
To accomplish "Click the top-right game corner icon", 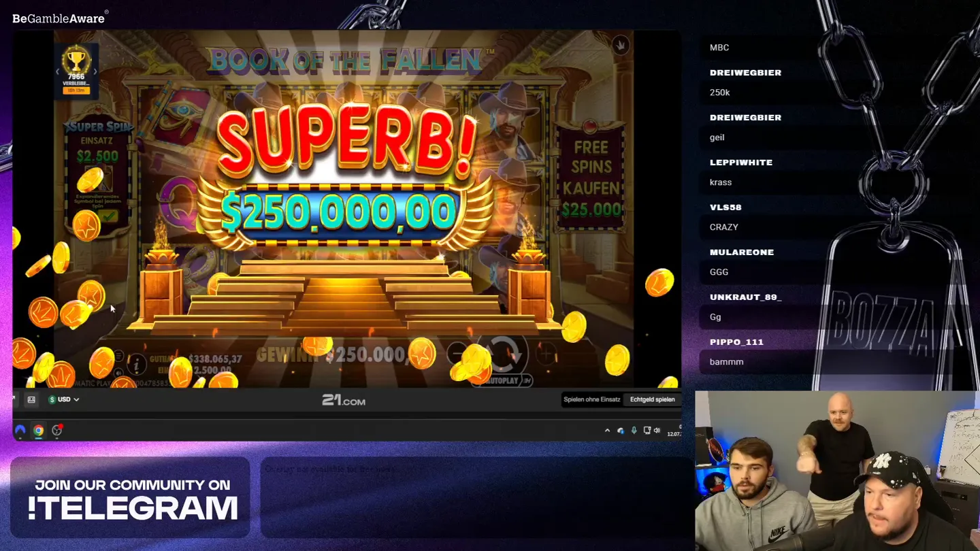I will [620, 46].
